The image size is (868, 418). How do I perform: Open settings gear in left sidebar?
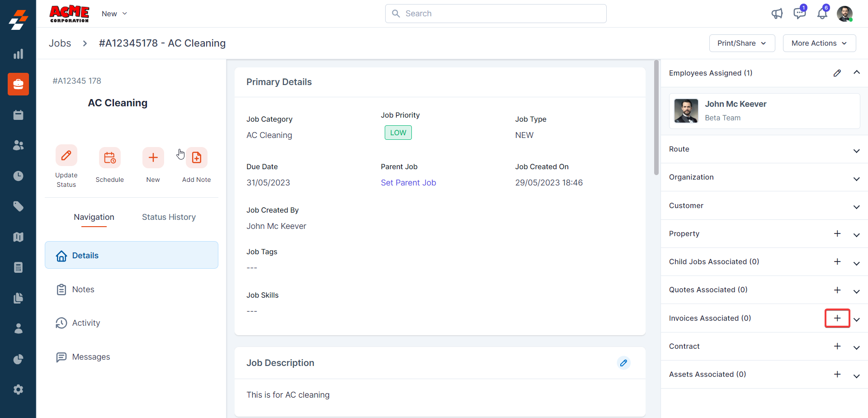pyautogui.click(x=18, y=389)
